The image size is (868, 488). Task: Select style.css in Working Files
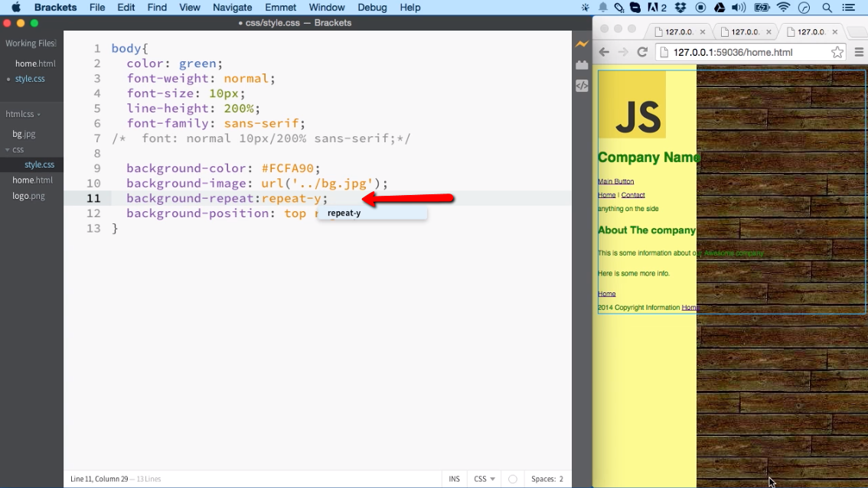30,79
